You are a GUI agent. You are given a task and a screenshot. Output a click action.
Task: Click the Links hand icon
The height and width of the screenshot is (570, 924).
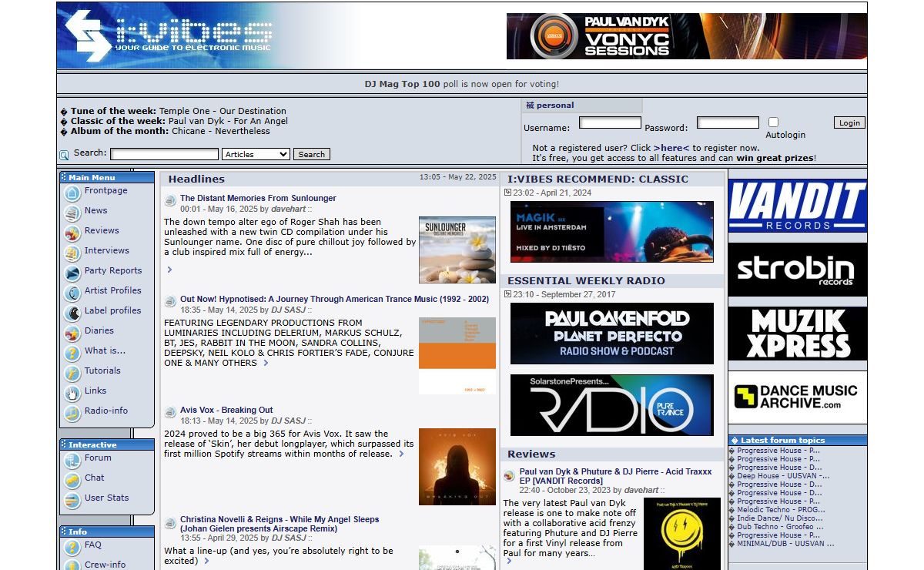72,393
